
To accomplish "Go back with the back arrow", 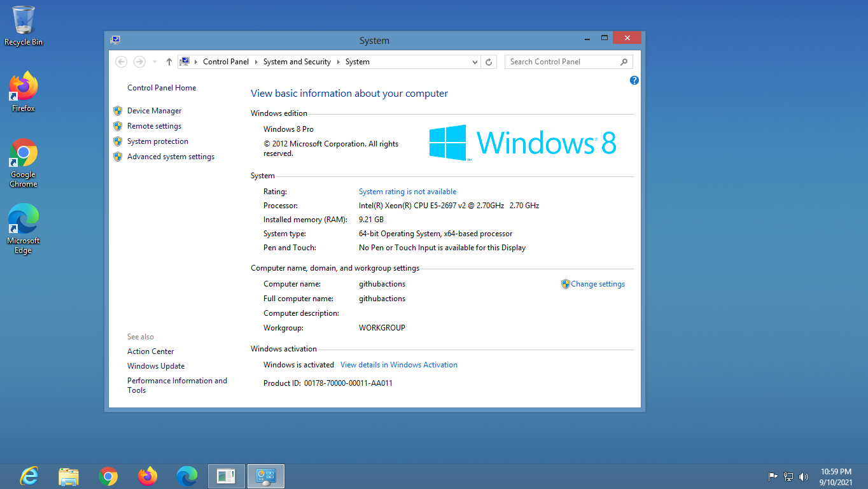I will pyautogui.click(x=122, y=62).
